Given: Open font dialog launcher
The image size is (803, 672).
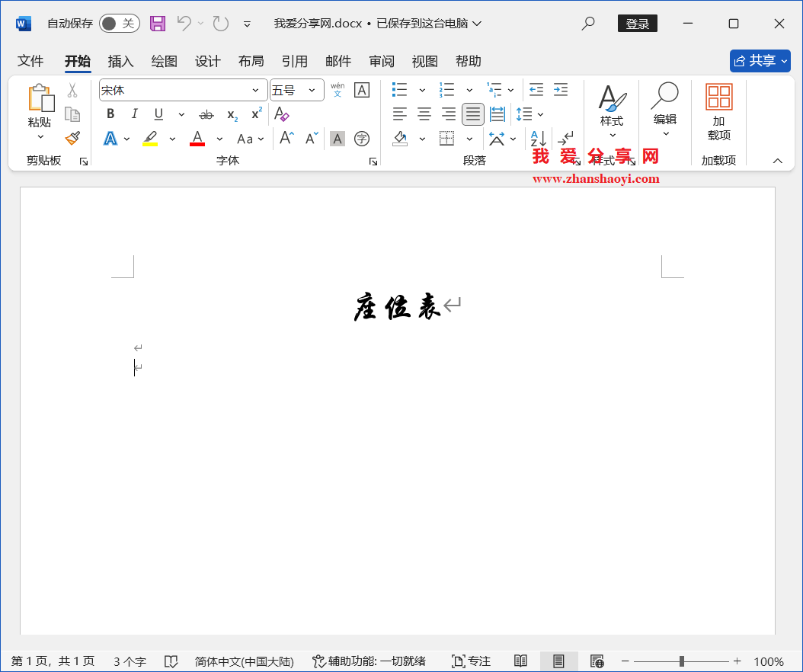Looking at the screenshot, I should [373, 162].
